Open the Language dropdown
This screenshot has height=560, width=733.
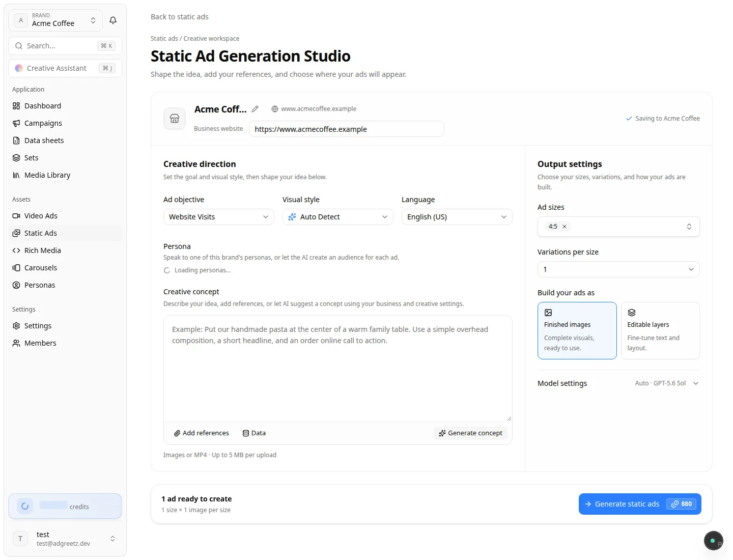coord(457,217)
